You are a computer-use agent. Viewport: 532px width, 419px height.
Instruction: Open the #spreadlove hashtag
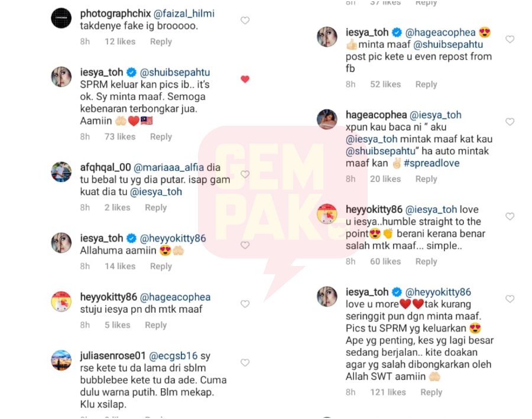pos(432,163)
